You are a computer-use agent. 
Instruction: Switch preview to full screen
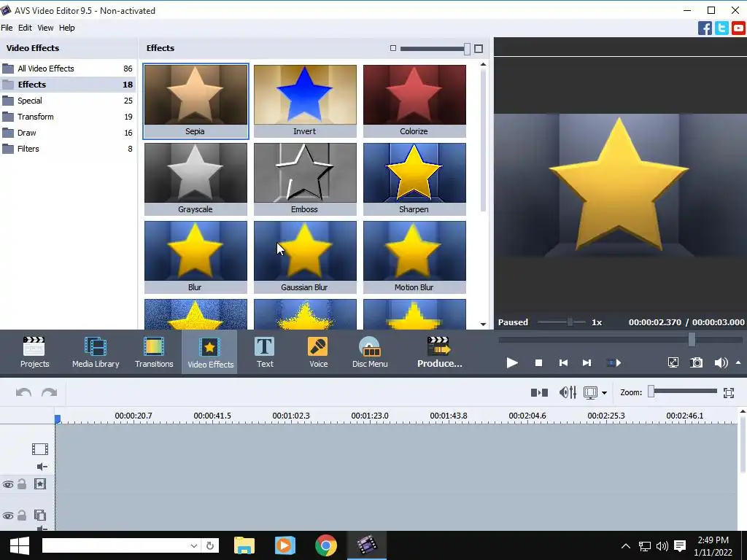click(673, 363)
